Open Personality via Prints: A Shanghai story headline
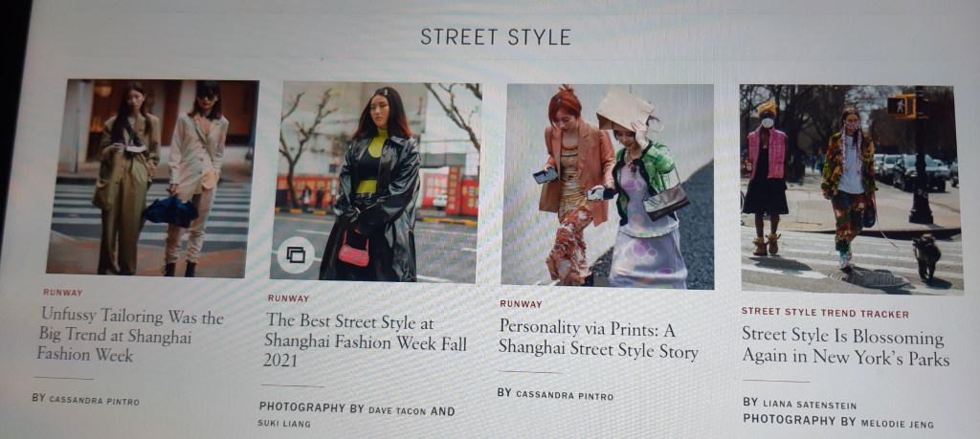The image size is (980, 439). 598,340
